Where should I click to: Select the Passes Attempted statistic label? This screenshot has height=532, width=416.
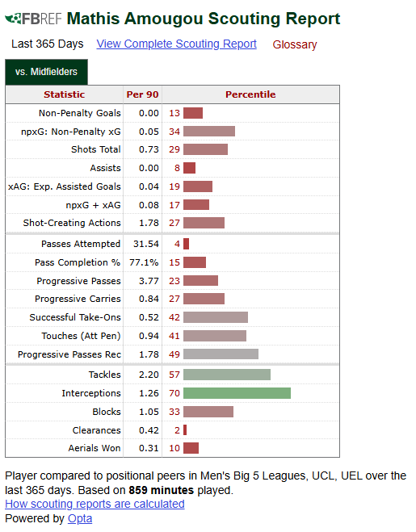(x=81, y=244)
